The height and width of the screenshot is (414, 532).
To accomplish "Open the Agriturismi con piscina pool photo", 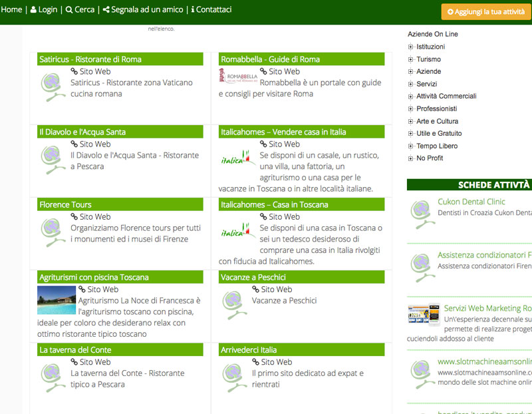I will 57,300.
